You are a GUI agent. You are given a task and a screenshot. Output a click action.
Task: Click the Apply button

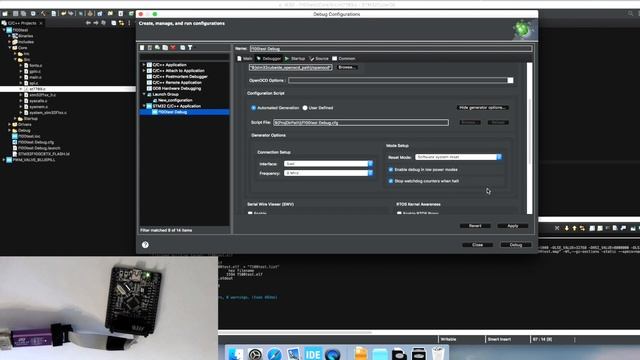point(513,226)
